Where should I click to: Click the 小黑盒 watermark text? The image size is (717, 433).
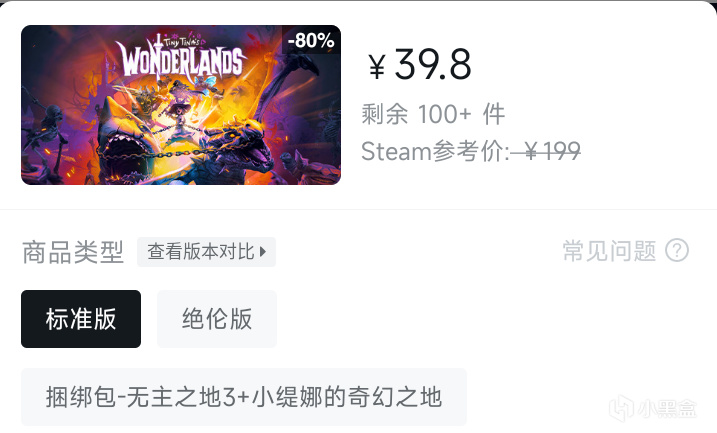coord(668,409)
